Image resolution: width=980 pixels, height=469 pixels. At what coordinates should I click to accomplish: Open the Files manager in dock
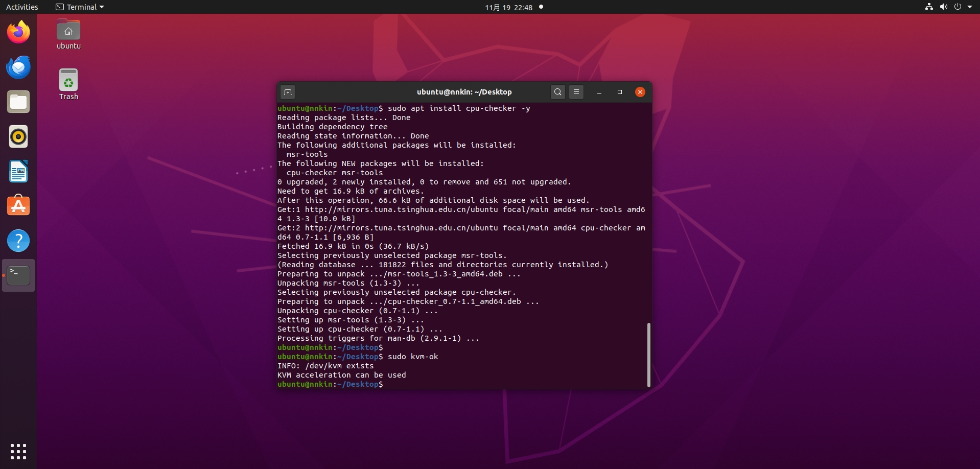coord(18,102)
